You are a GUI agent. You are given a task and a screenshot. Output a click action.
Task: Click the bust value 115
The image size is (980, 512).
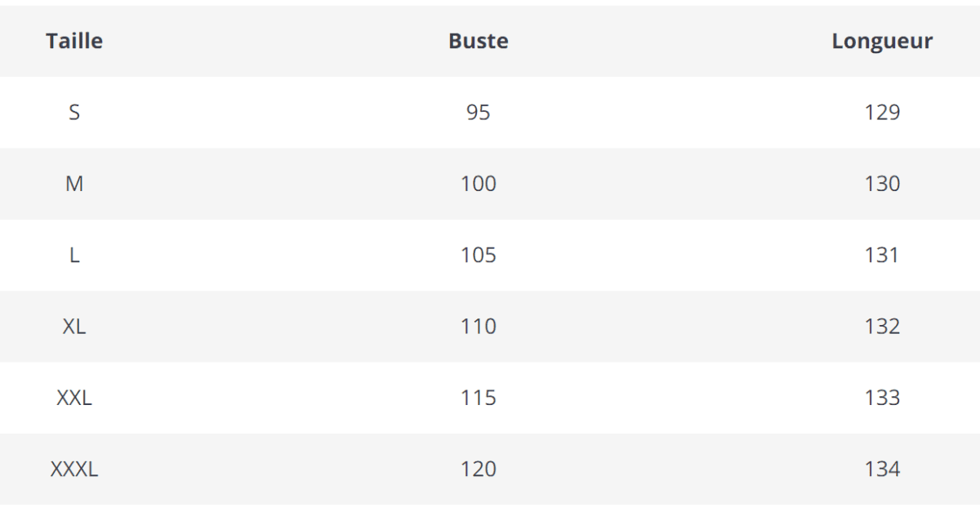click(x=478, y=398)
